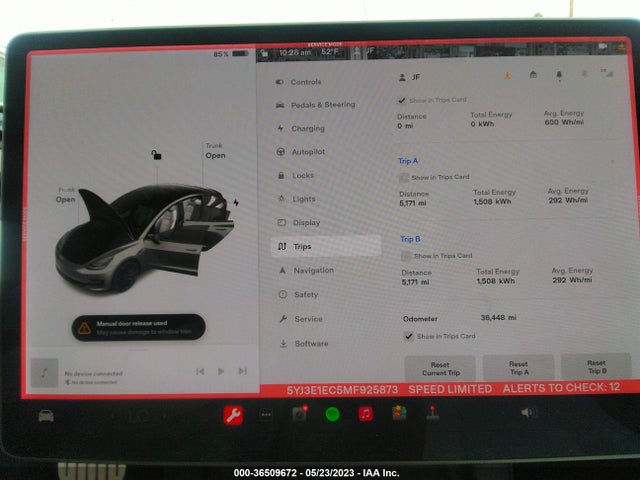Open the Charging settings
Viewport: 640px width, 480px height.
300,129
